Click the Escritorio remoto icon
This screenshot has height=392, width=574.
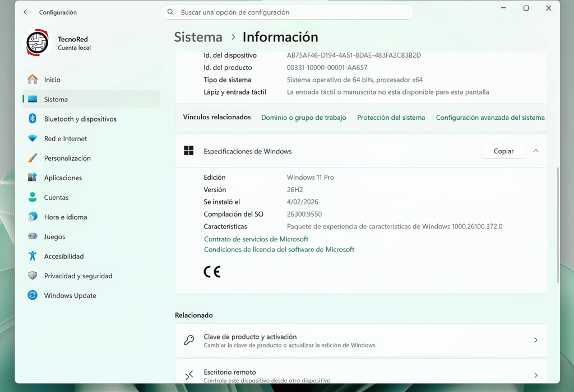click(189, 375)
